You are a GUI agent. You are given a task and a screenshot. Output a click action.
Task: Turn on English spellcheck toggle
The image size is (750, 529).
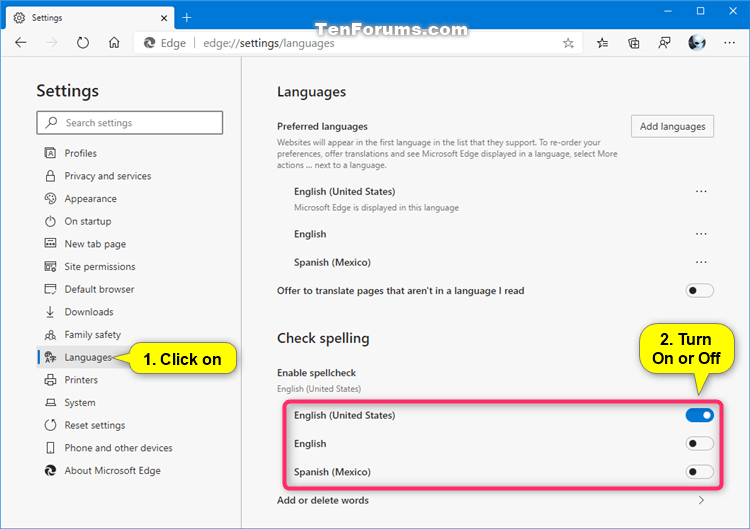tap(699, 443)
